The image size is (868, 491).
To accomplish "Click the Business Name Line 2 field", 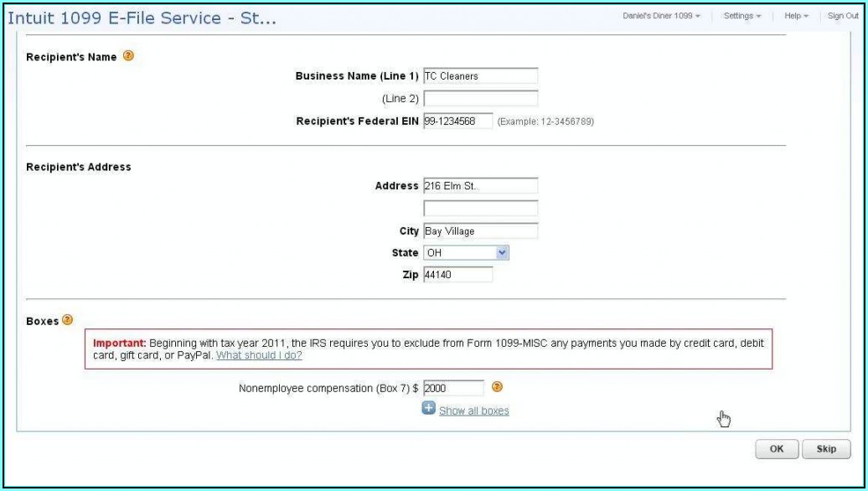I will 480,99.
